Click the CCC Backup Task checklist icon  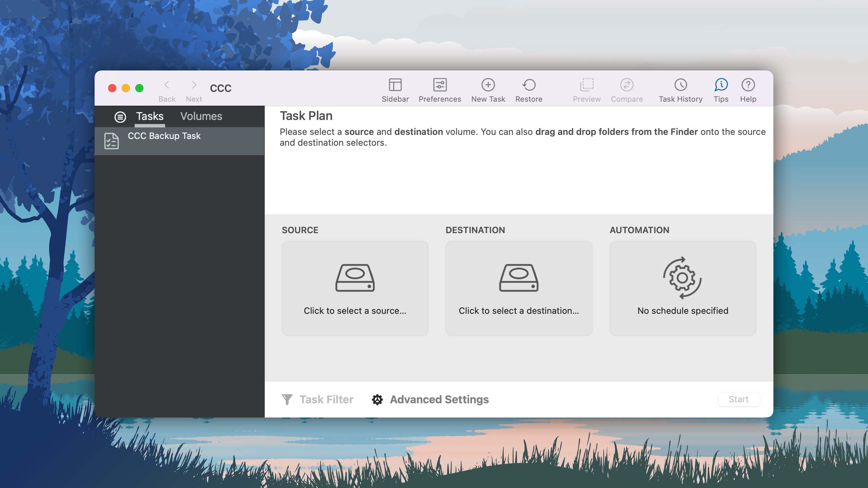click(x=111, y=141)
